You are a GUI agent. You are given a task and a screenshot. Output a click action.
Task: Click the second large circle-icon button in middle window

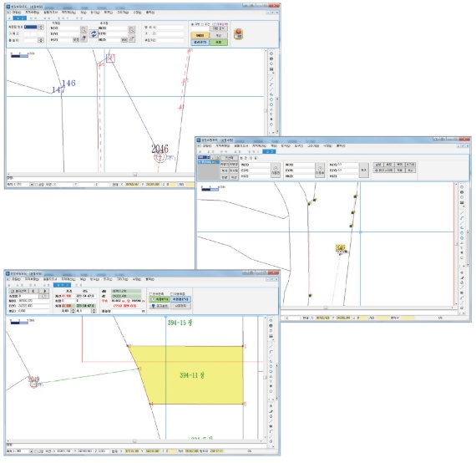[x=320, y=170]
